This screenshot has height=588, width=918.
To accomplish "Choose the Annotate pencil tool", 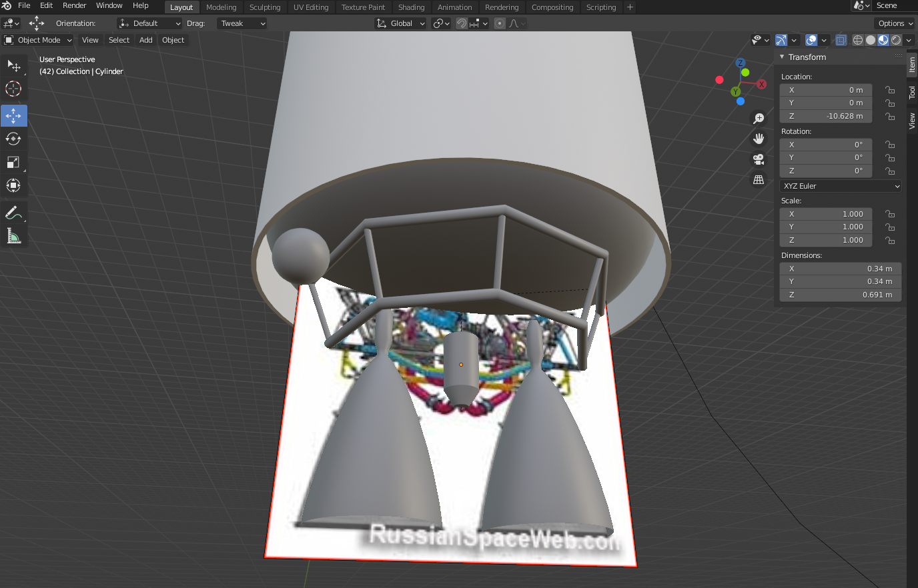I will pos(13,213).
